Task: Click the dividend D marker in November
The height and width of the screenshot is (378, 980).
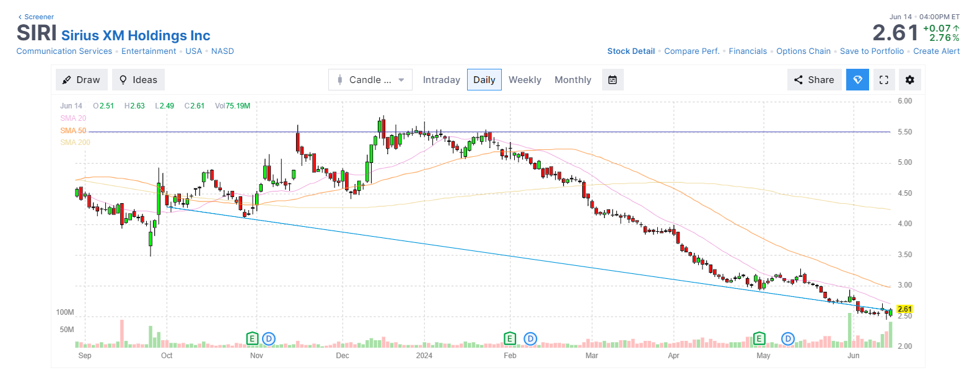Action: pos(268,338)
